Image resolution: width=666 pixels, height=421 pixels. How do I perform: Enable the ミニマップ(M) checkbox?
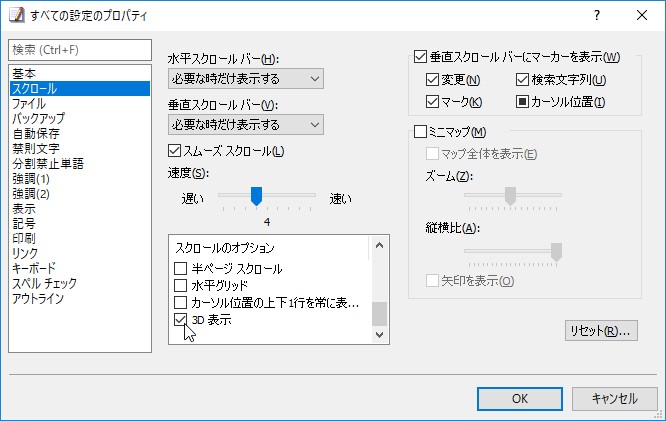[420, 132]
